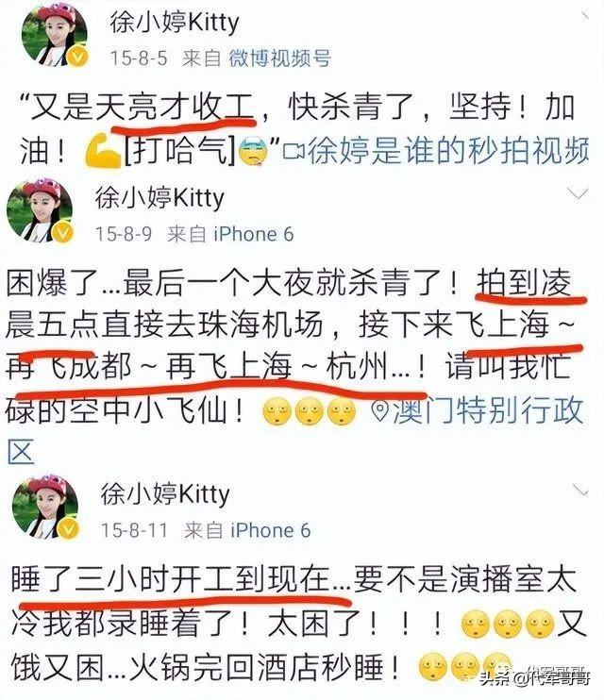
Task: Click the video camera icon before 徐婷
Action: (x=294, y=151)
